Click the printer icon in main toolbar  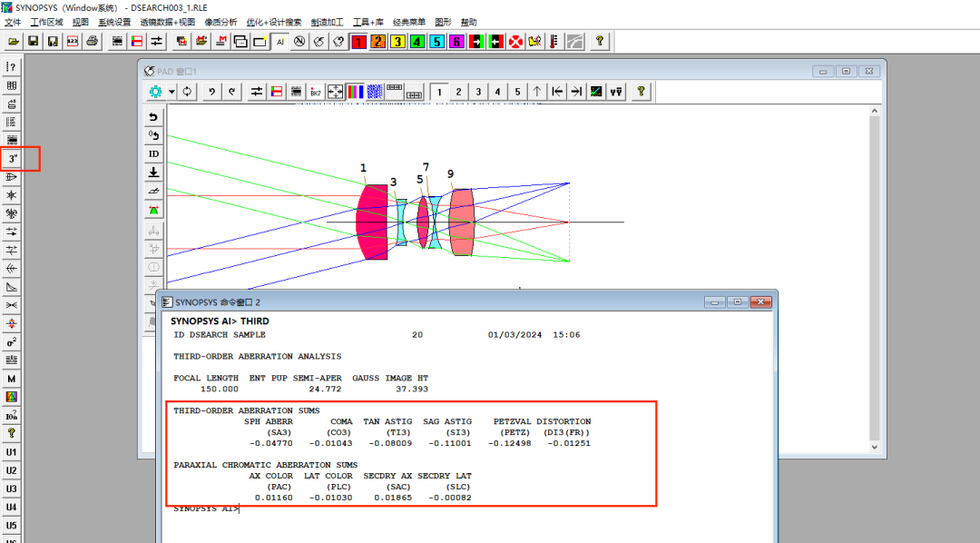point(93,41)
